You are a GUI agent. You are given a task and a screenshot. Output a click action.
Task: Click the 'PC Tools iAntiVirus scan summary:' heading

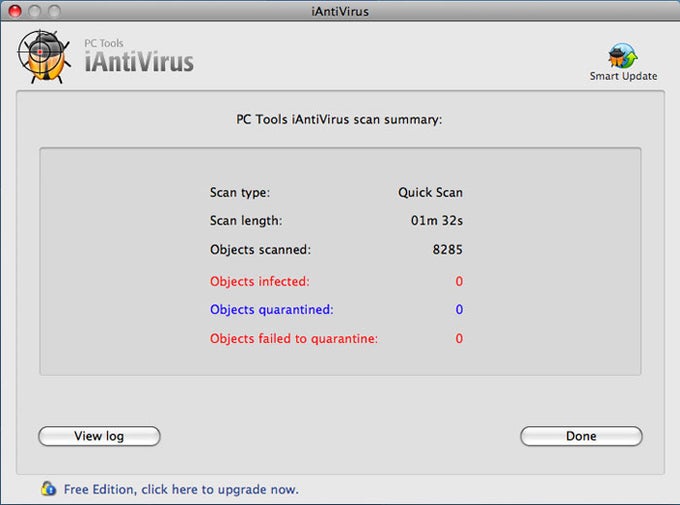339,120
